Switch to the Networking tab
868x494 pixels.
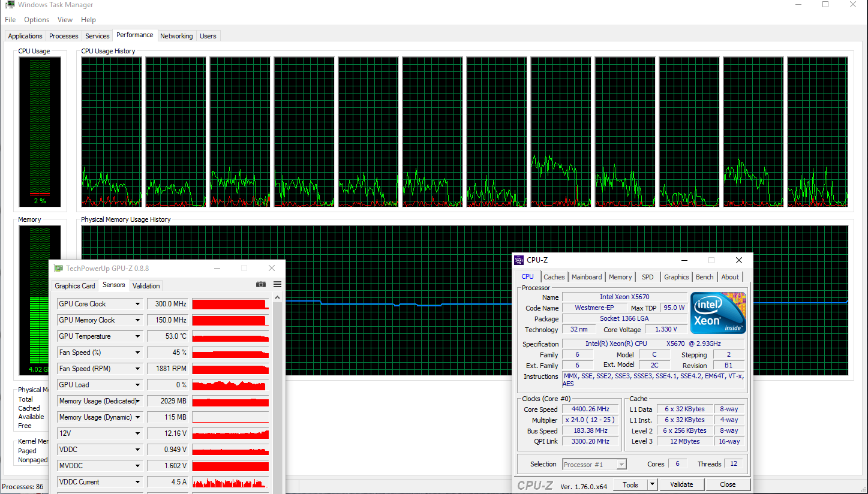176,36
